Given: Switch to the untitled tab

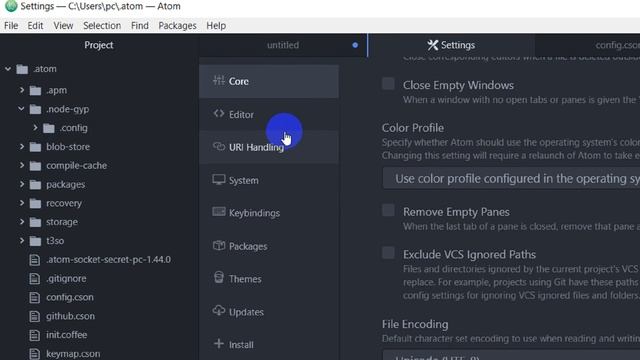Looking at the screenshot, I should 283,45.
